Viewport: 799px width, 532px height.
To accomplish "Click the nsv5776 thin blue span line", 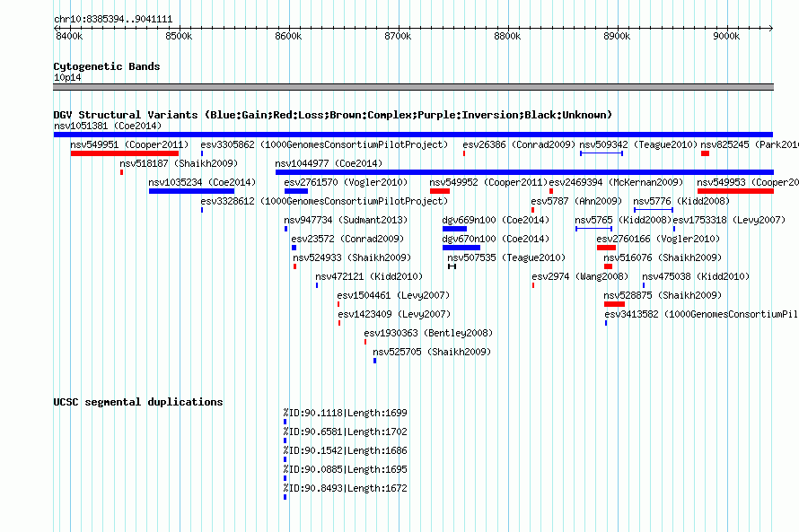I will (x=654, y=210).
